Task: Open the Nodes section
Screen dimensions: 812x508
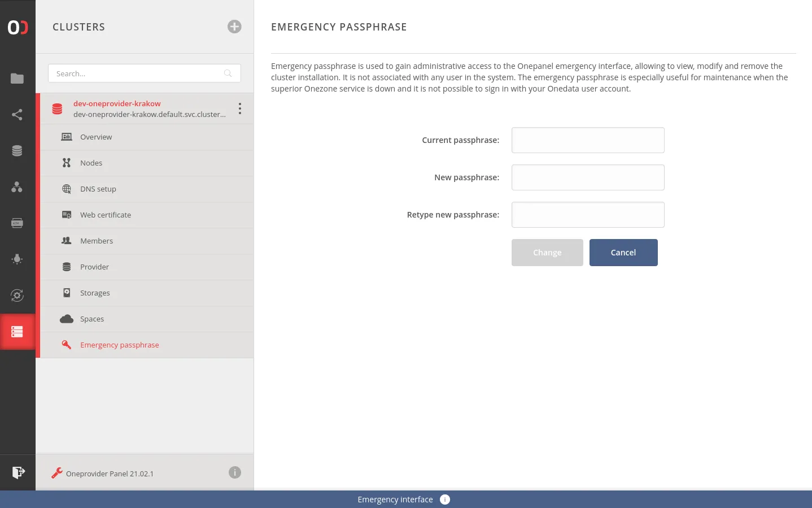Action: point(91,163)
